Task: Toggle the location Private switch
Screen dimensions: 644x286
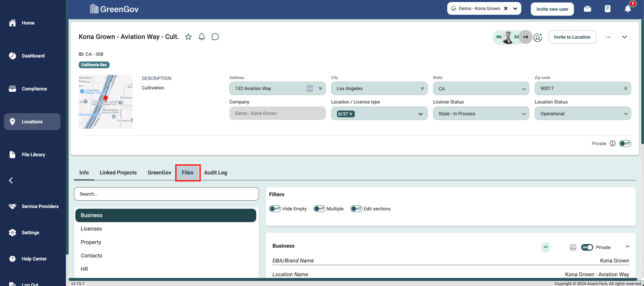Action: tap(625, 144)
